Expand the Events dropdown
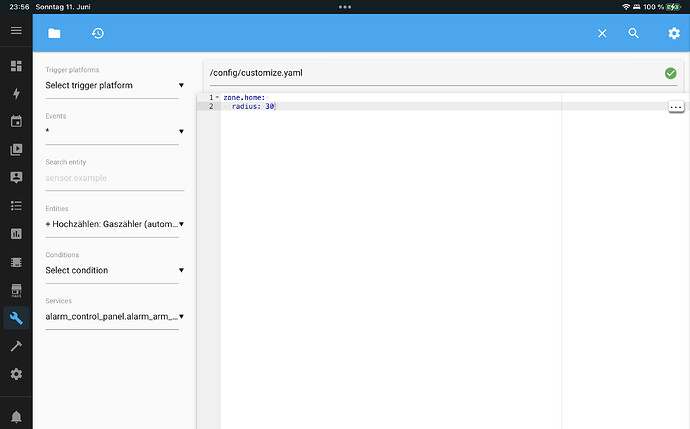 [x=114, y=131]
